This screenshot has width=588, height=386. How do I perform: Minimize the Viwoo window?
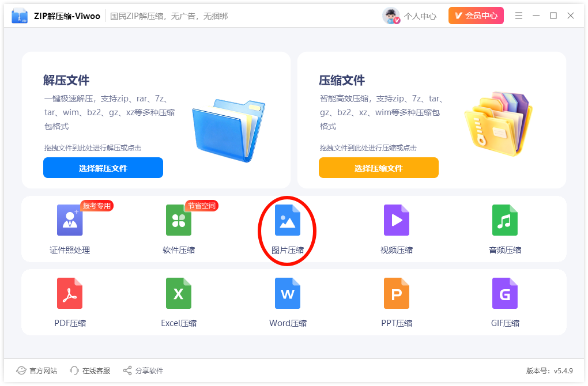pyautogui.click(x=536, y=16)
